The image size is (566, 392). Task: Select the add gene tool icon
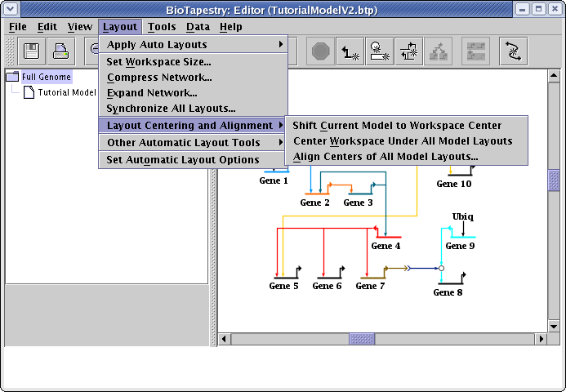(381, 52)
